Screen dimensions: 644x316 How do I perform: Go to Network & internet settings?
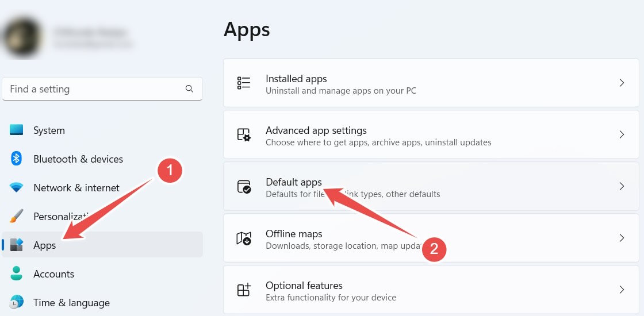click(x=102, y=187)
